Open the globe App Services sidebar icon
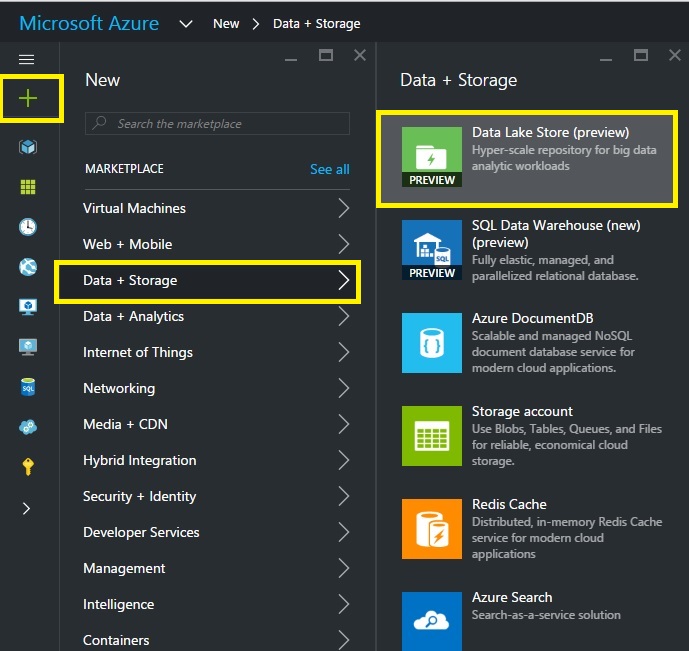This screenshot has width=689, height=651. (x=28, y=267)
